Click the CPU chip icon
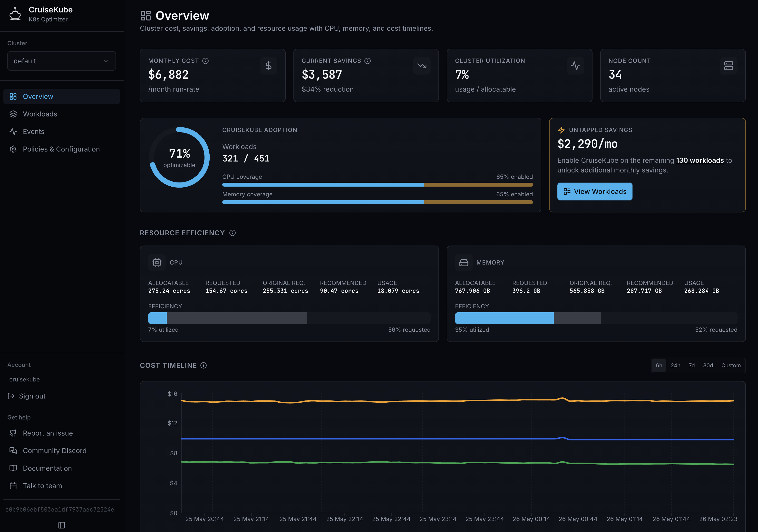This screenshot has width=758, height=532. coord(157,262)
